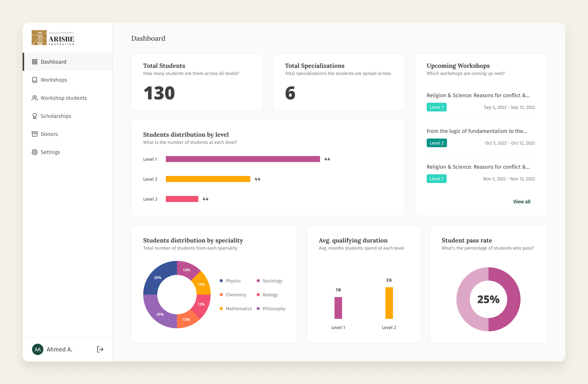Click Level 2 badge on workshop
This screenshot has height=384, width=588.
click(x=436, y=143)
